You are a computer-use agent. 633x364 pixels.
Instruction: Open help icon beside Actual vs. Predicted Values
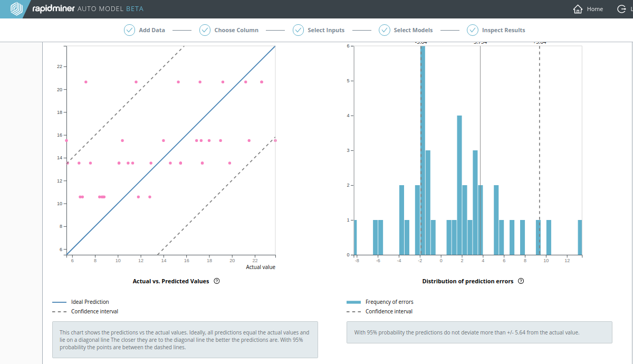217,281
